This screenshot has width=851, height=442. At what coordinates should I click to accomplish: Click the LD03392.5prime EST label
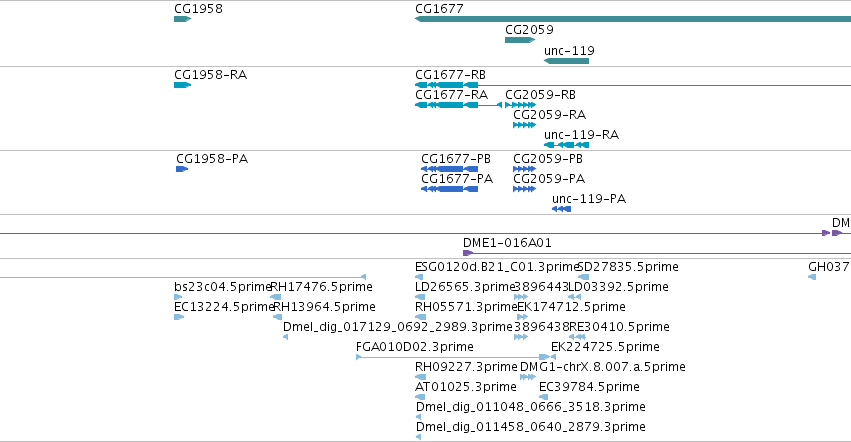pos(618,287)
